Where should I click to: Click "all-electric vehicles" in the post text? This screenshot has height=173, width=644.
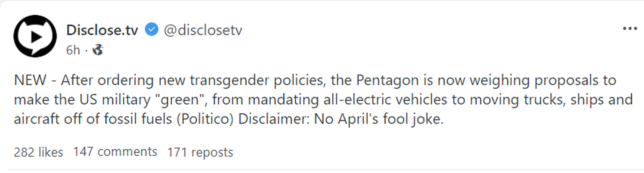tap(385, 99)
